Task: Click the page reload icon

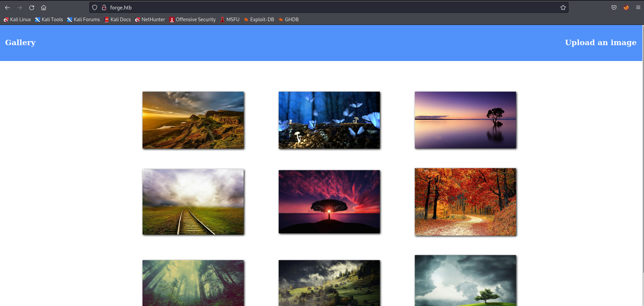Action: coord(31,7)
